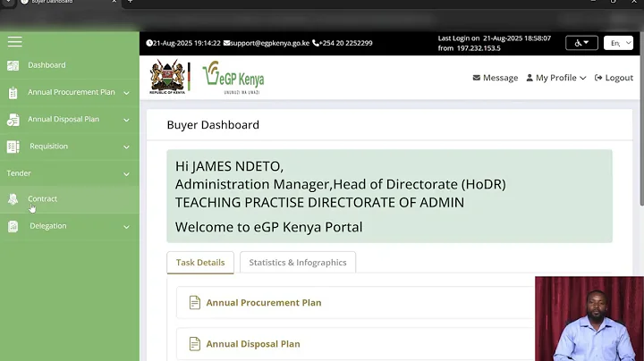Click the 'Hi JAMES NDETO,' greeting text
The height and width of the screenshot is (361, 644).
tap(229, 166)
